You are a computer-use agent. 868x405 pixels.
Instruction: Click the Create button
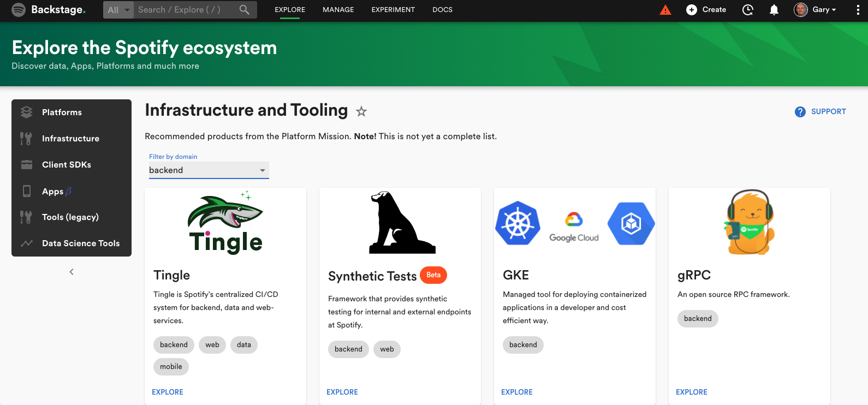coord(706,10)
